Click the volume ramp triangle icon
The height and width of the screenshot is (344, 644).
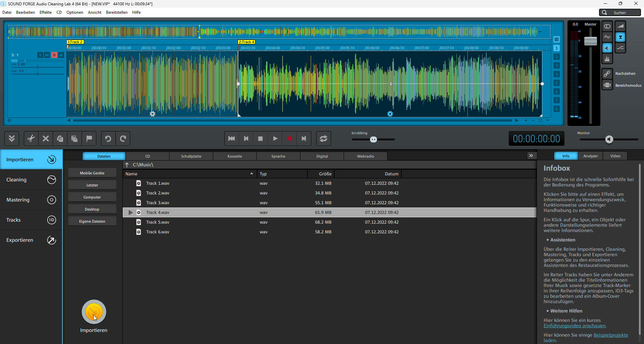point(620,26)
